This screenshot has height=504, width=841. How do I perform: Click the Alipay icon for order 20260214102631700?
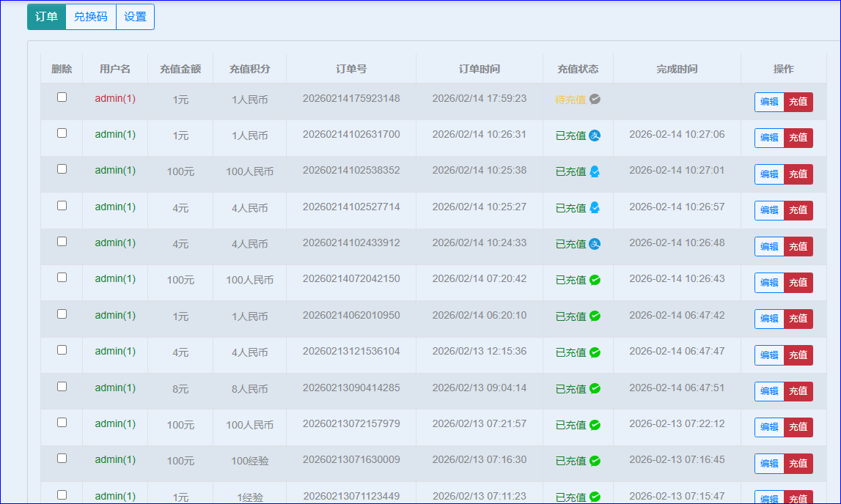[595, 136]
